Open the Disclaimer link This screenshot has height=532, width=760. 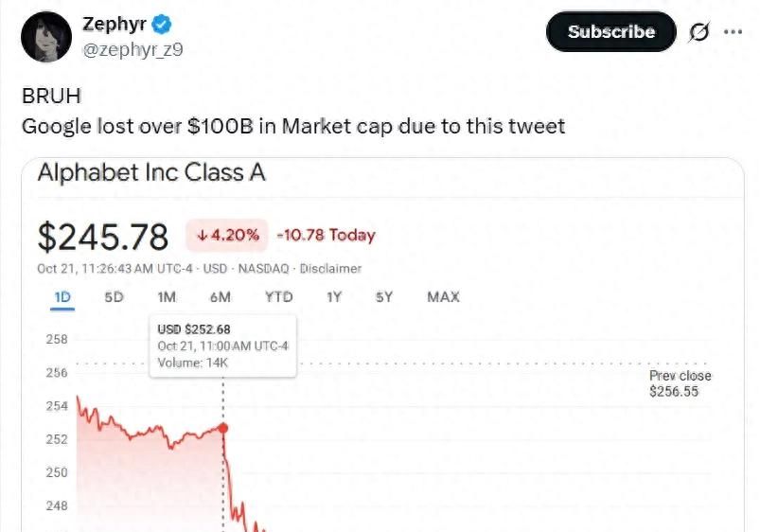[330, 269]
